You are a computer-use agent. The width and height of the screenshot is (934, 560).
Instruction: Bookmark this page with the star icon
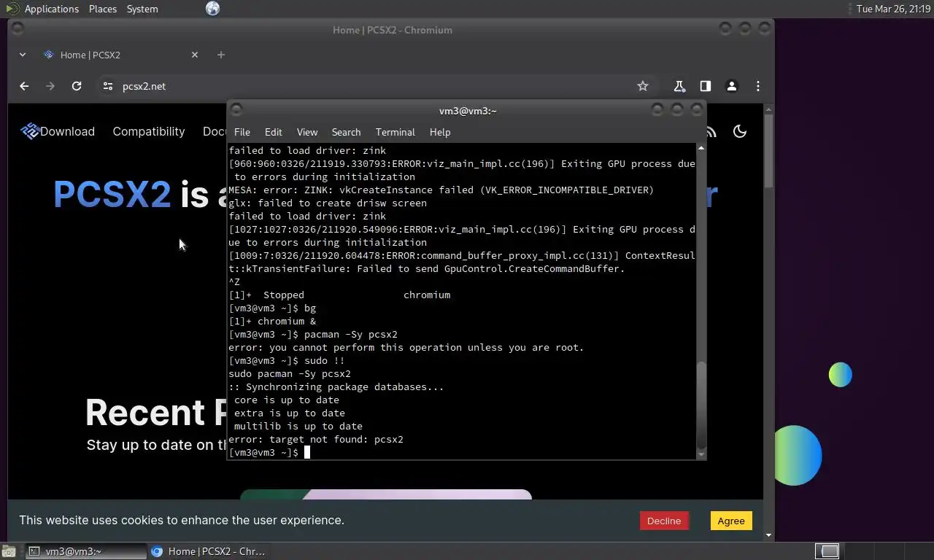click(x=643, y=86)
